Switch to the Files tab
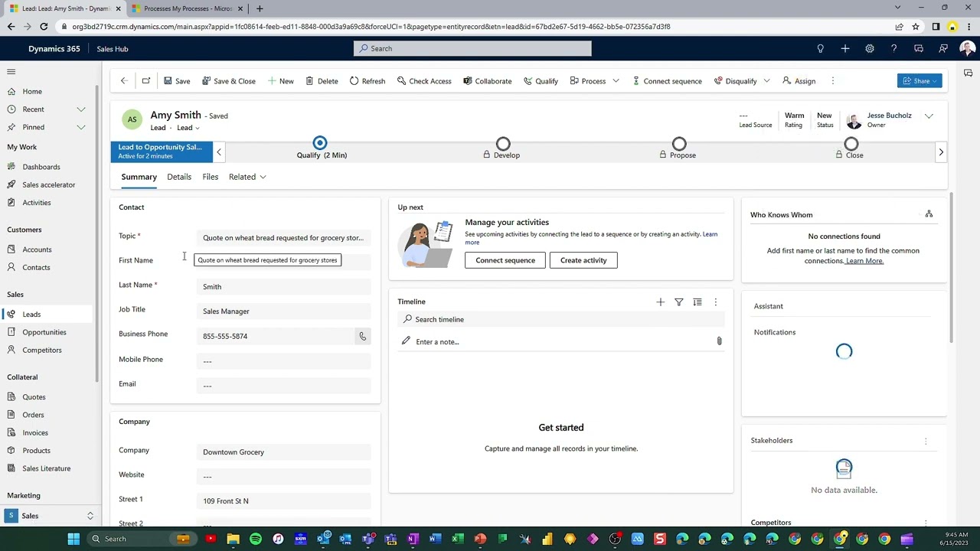The width and height of the screenshot is (980, 551). (210, 177)
